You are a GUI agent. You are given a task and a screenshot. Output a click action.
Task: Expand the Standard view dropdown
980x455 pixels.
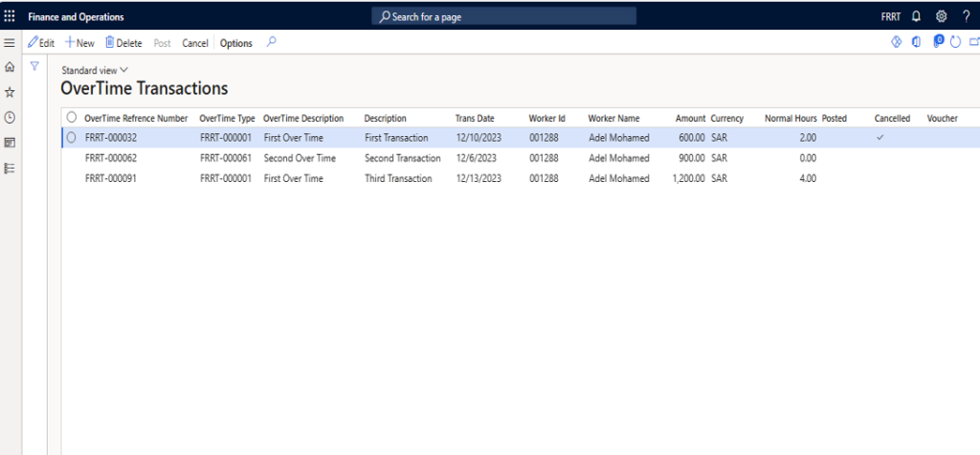[94, 70]
